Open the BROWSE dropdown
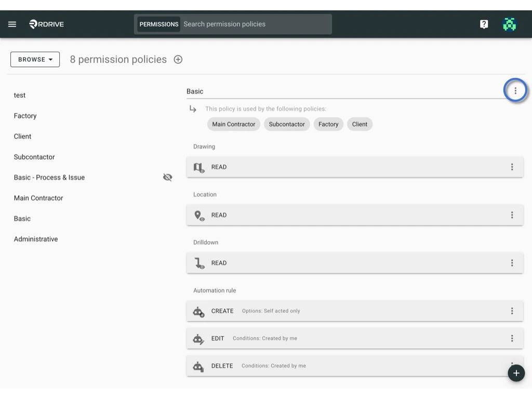This screenshot has height=399, width=532. click(34, 59)
